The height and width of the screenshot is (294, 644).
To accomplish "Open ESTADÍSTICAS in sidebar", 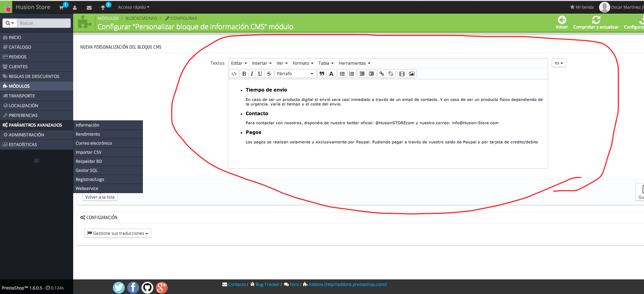I will (37, 144).
